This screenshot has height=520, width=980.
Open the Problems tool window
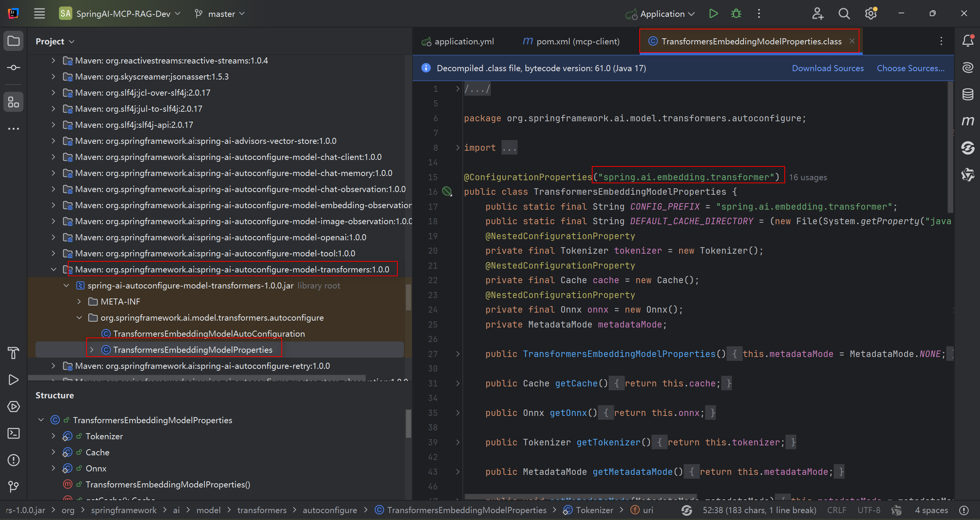pyautogui.click(x=13, y=460)
